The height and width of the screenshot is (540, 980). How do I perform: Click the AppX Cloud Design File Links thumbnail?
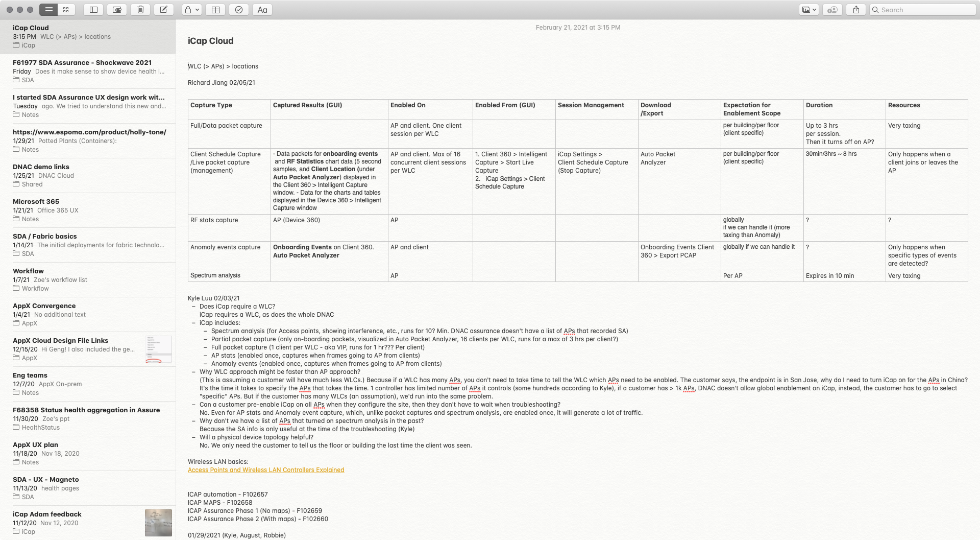[158, 349]
